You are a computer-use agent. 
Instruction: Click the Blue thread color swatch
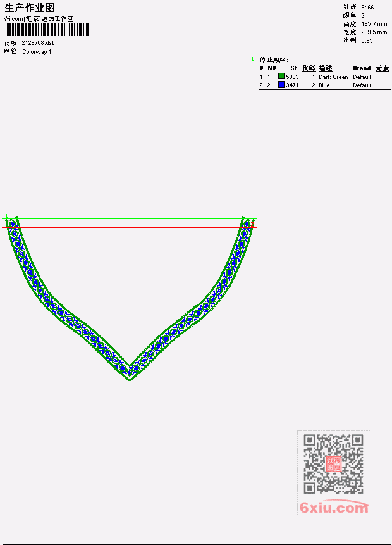[281, 85]
